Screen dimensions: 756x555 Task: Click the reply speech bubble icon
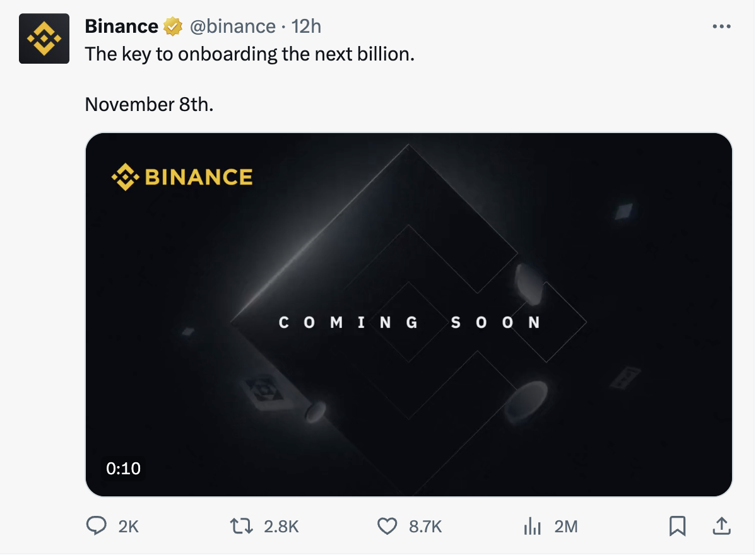pos(96,526)
